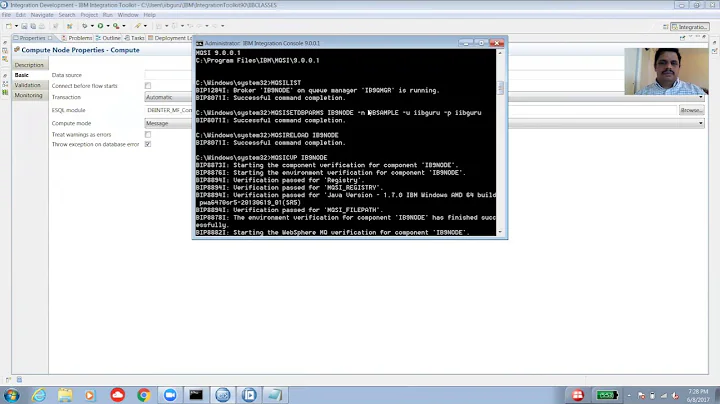Image resolution: width=720 pixels, height=404 pixels.
Task: Open the Edit menu
Action: 21,15
